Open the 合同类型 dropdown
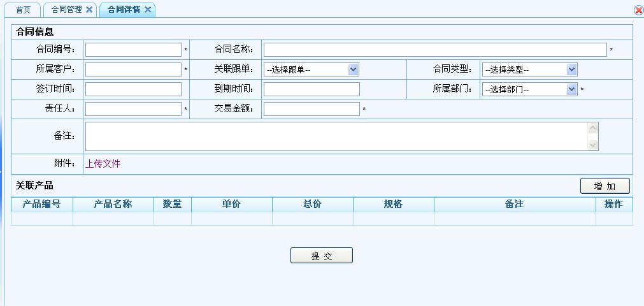 coord(529,69)
